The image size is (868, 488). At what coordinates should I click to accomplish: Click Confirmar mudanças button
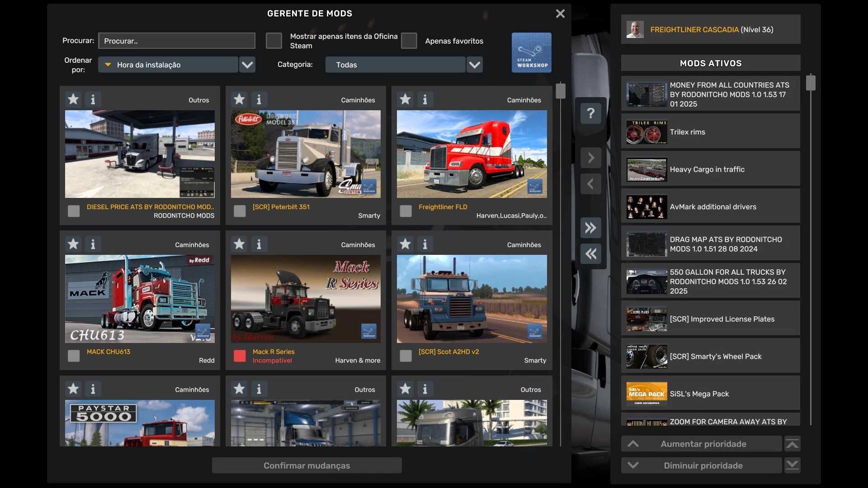coord(307,465)
